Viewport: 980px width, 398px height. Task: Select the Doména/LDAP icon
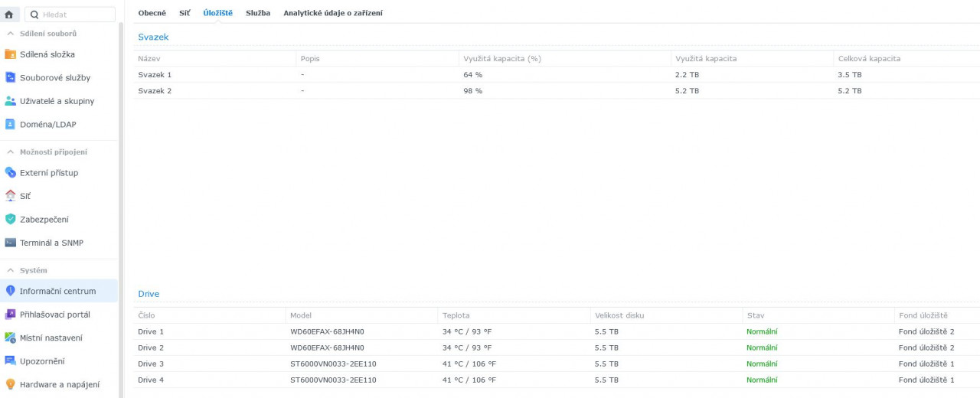coord(11,124)
